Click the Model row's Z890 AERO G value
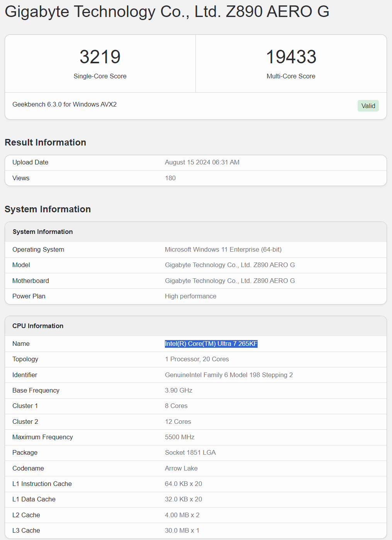This screenshot has width=392, height=540. click(x=230, y=265)
